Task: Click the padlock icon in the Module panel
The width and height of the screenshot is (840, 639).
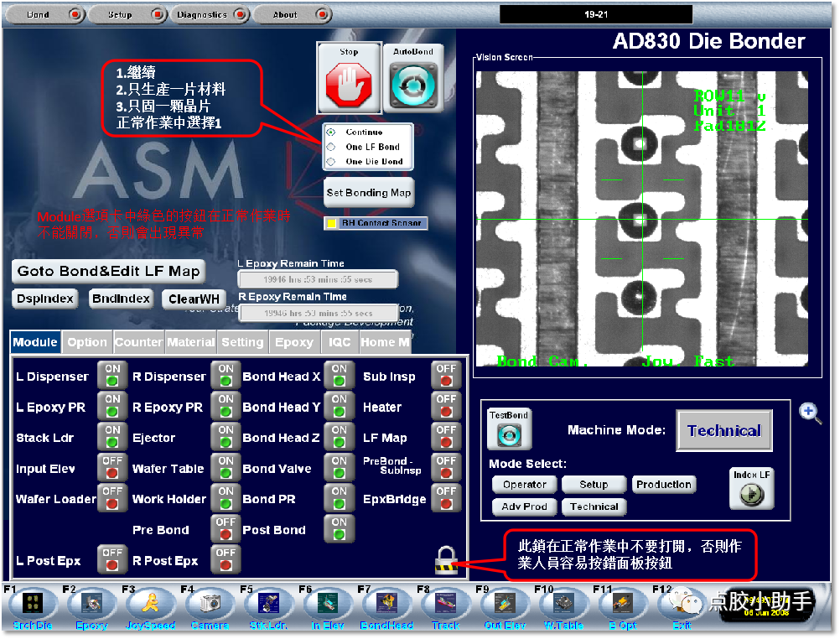Action: pos(446,560)
